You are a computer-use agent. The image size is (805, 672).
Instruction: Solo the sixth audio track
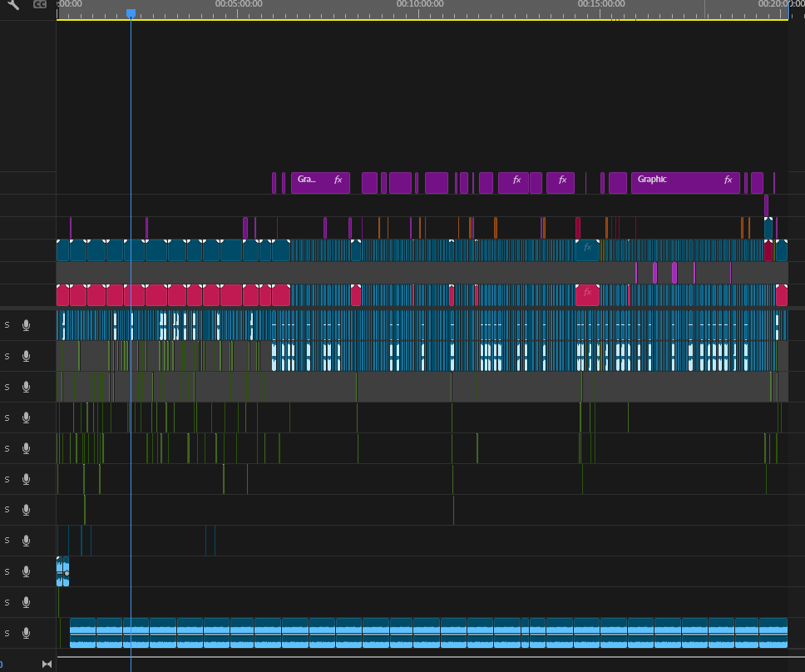click(x=7, y=479)
